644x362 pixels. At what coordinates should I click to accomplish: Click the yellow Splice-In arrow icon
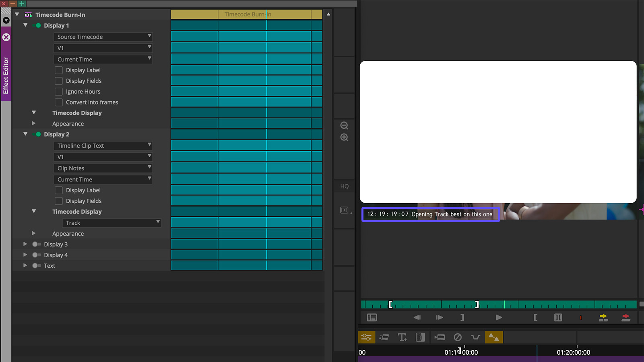tap(603, 317)
